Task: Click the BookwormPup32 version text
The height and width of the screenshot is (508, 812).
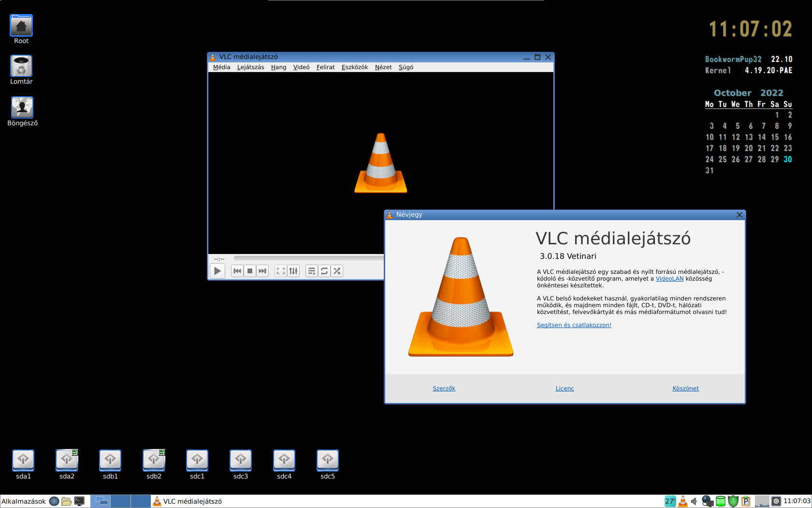Action: coord(749,59)
